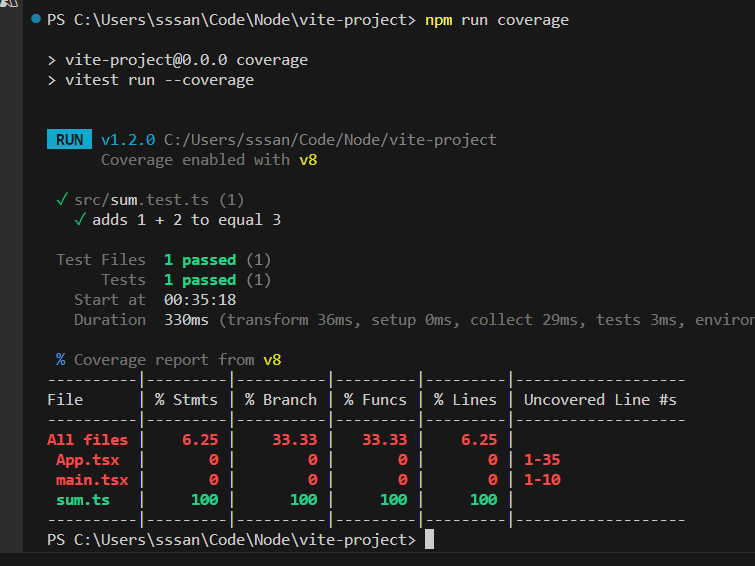Click the 'vitest run --coverage' script line
The image size is (755, 566).
pyautogui.click(x=159, y=80)
